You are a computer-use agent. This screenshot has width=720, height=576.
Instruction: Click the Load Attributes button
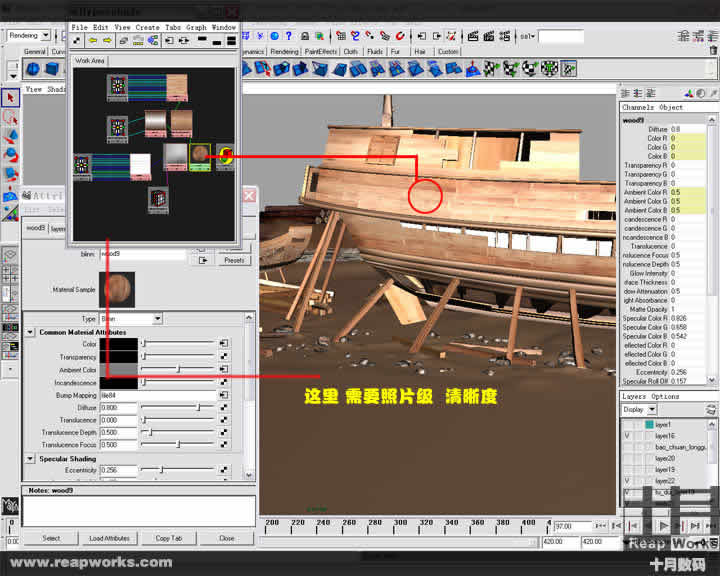coord(110,538)
